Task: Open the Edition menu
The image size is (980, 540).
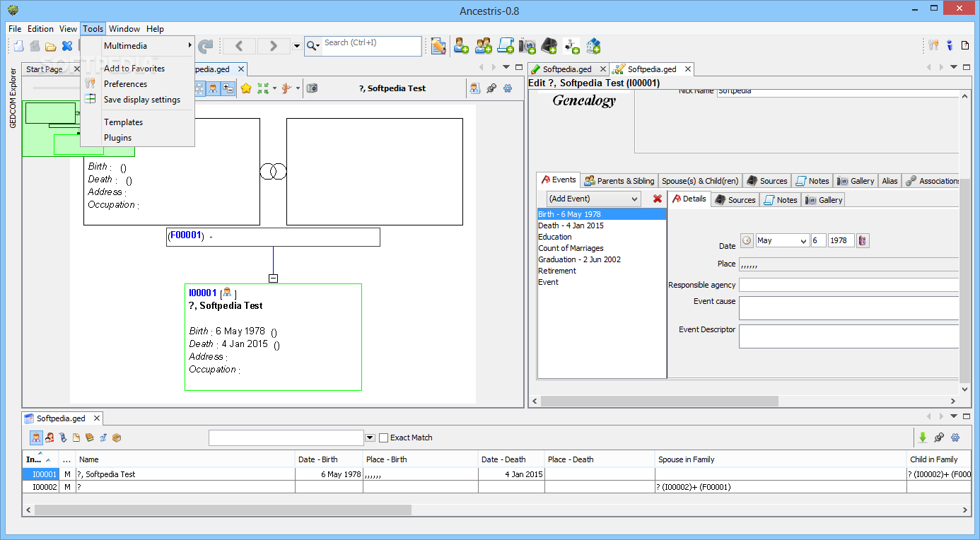Action: pyautogui.click(x=40, y=29)
